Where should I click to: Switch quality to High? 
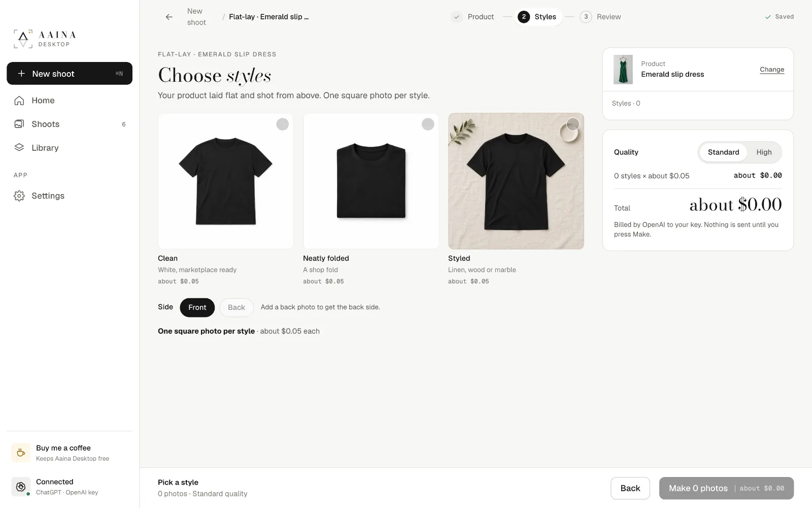(764, 152)
